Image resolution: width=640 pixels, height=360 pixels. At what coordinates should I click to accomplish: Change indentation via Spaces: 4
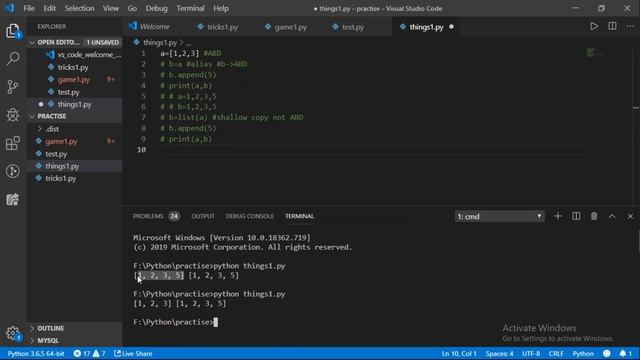tap(499, 353)
